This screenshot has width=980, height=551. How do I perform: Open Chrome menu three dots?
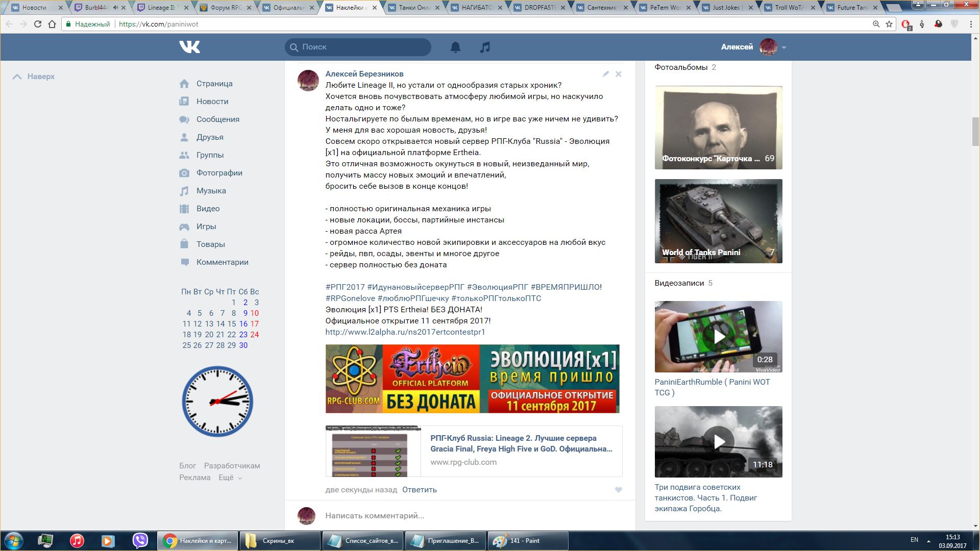[971, 24]
